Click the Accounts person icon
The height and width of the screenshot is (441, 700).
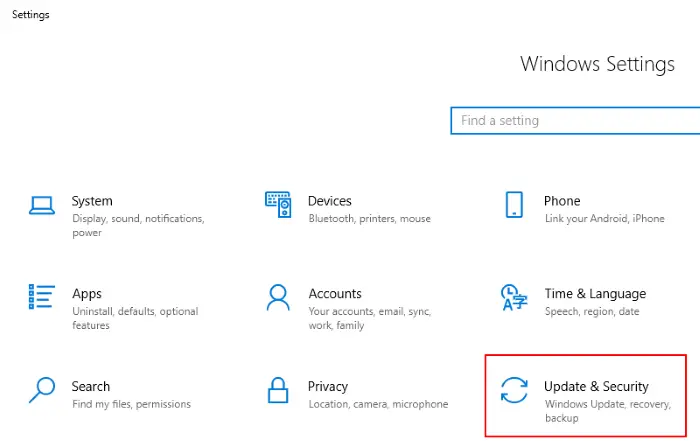(x=278, y=297)
